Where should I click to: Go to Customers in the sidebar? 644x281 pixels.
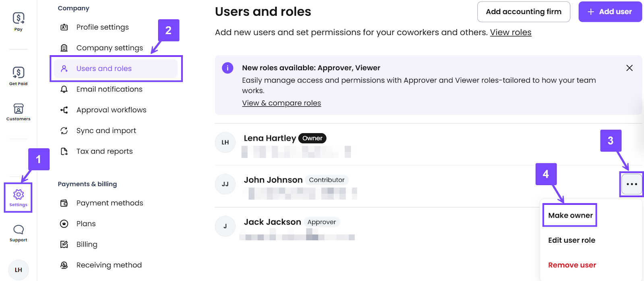tap(19, 112)
